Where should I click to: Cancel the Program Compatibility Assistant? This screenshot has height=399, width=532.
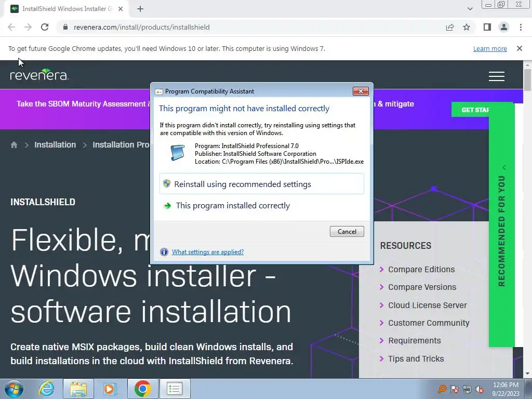[x=347, y=231]
